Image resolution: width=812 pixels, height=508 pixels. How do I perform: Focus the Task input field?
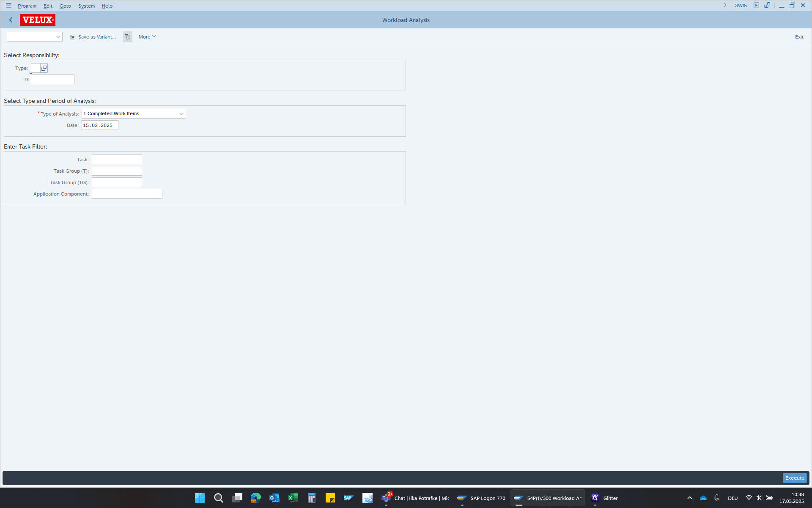117,160
